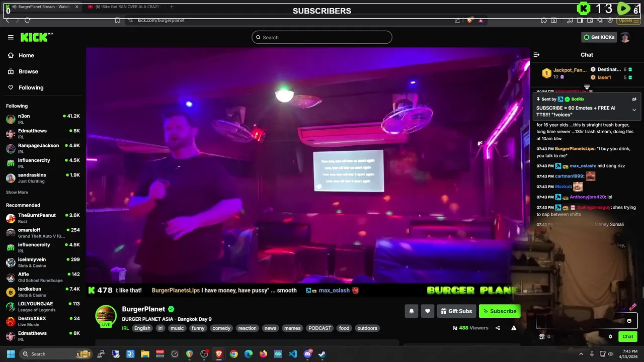Expand the Show More following list

[17, 193]
